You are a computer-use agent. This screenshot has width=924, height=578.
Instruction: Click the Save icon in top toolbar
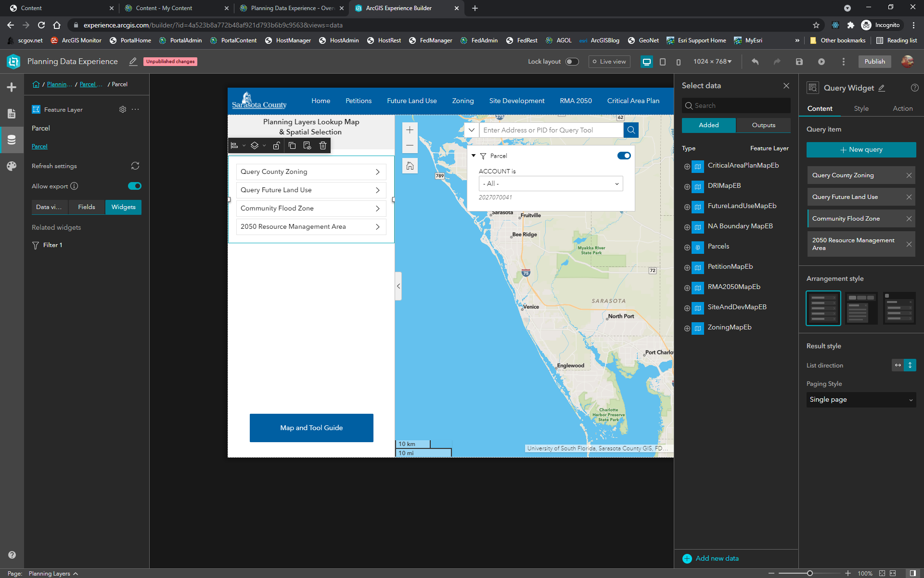[x=799, y=62]
